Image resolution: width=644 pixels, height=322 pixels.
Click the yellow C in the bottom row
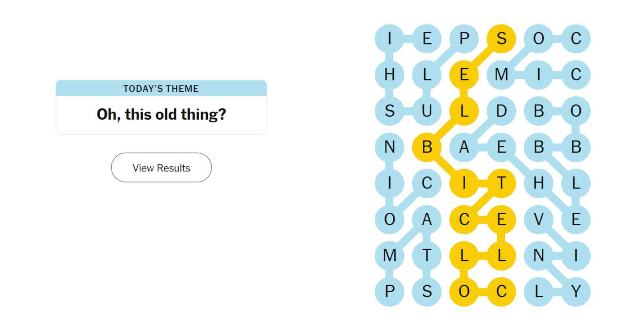(x=501, y=292)
